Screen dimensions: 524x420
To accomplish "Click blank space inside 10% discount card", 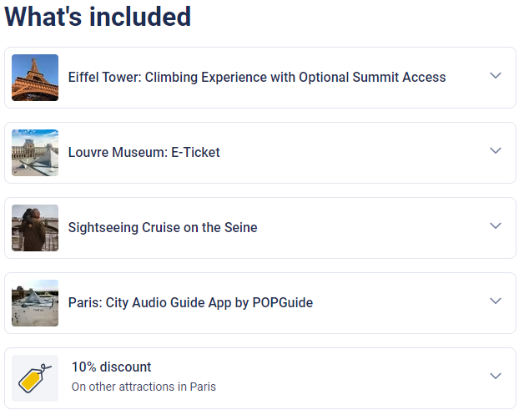I will click(x=350, y=377).
